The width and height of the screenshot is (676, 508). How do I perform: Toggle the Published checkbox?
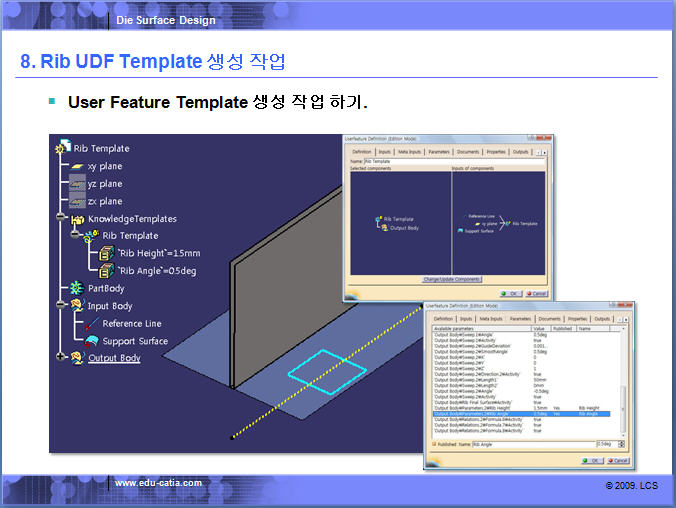coord(433,444)
